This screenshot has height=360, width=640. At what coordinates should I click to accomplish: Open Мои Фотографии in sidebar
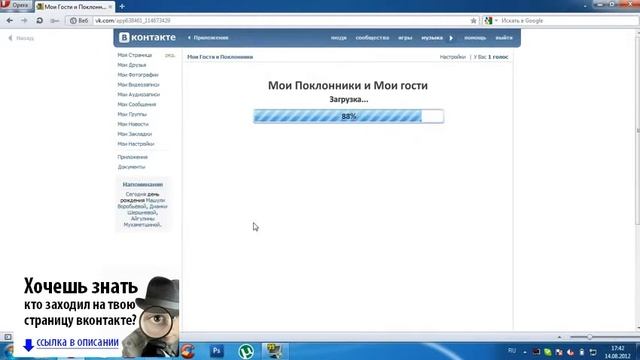(x=138, y=75)
